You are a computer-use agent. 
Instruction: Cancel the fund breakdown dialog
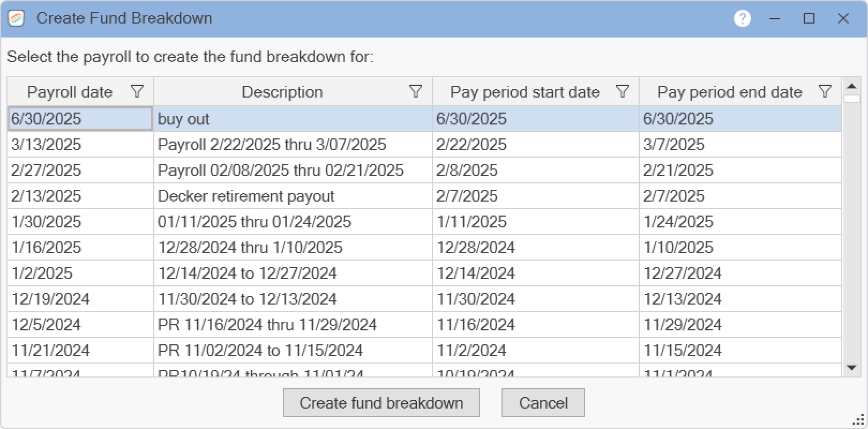point(543,403)
